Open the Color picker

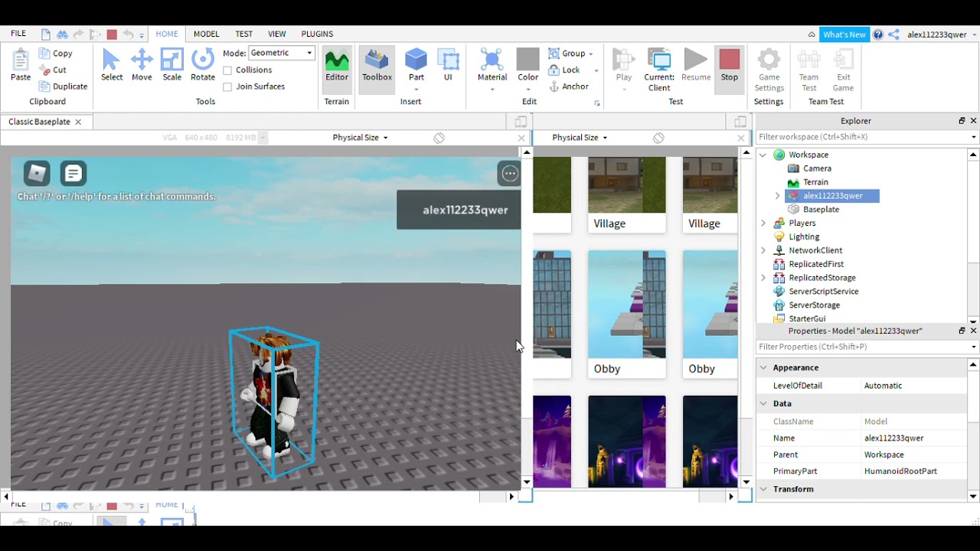[528, 65]
